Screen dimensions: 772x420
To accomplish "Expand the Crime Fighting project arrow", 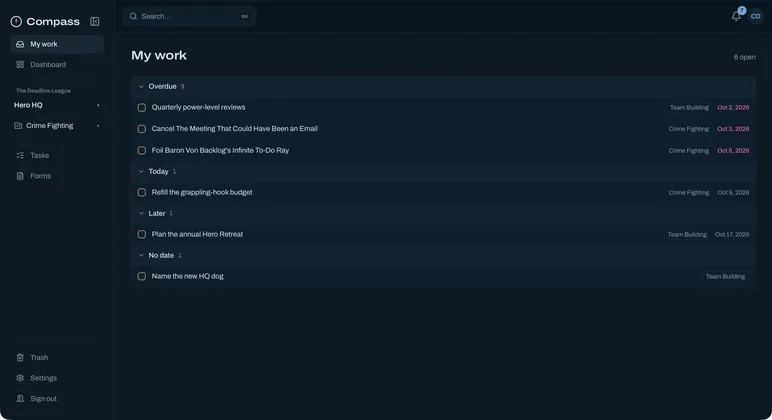I will click(98, 126).
